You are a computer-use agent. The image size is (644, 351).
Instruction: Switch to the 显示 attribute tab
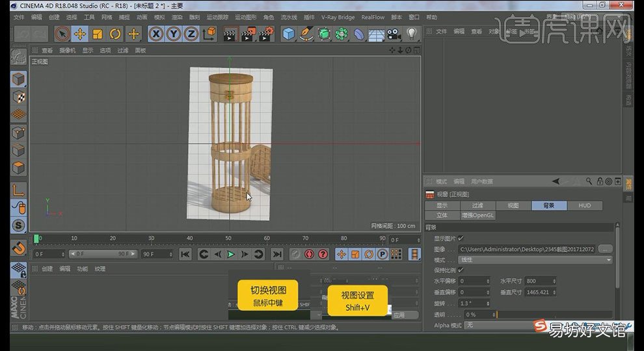tap(442, 205)
